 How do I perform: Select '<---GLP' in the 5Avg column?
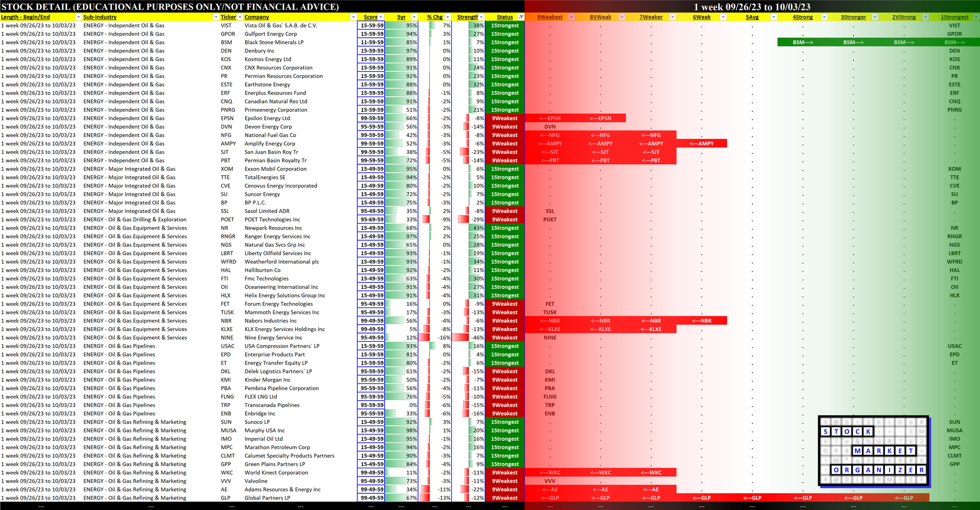click(x=752, y=498)
